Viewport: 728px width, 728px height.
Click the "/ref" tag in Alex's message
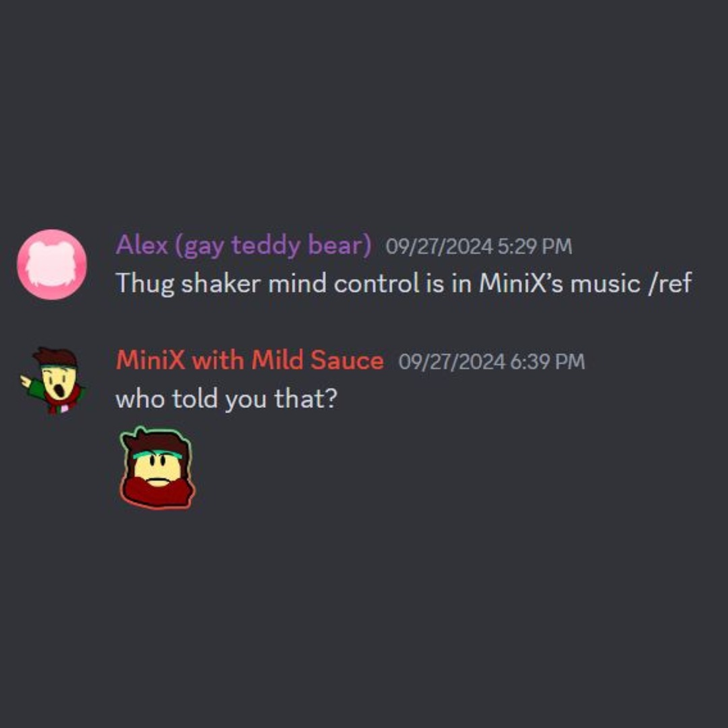point(670,283)
